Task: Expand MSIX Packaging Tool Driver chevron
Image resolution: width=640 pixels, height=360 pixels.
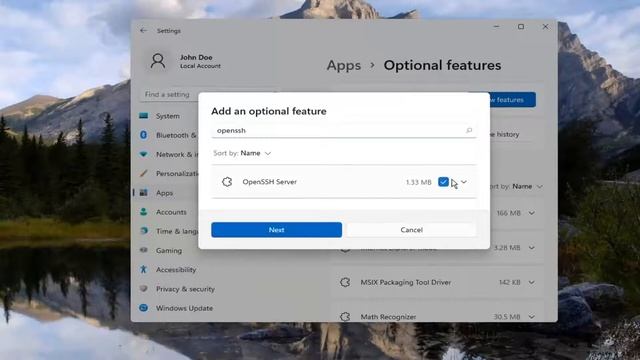Action: pos(531,282)
